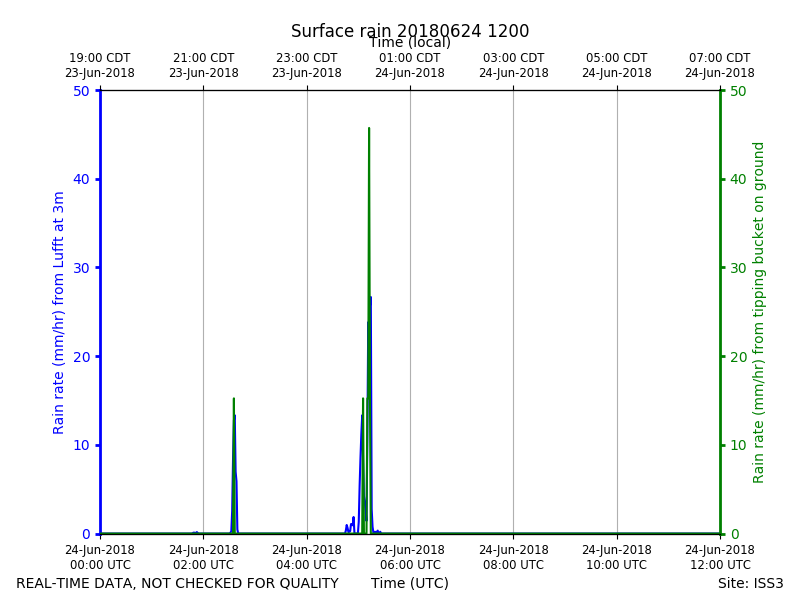This screenshot has height=600, width=800.
Task: Click the 07:00 CDT top axis label
Action: [x=720, y=65]
